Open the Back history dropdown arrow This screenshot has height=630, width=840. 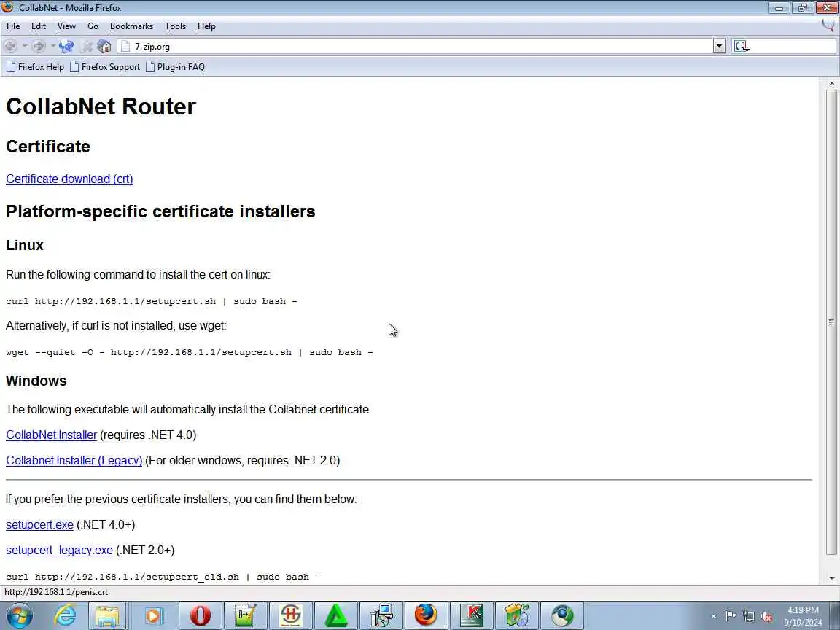point(25,46)
